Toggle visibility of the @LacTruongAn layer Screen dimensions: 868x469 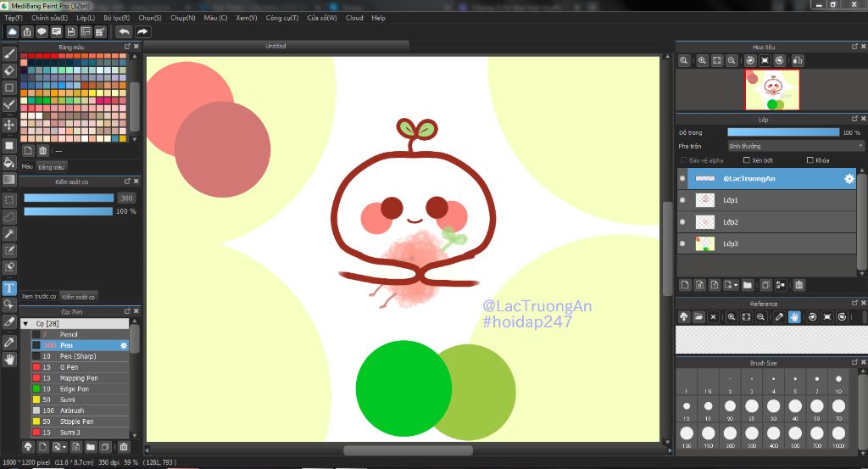click(x=682, y=178)
